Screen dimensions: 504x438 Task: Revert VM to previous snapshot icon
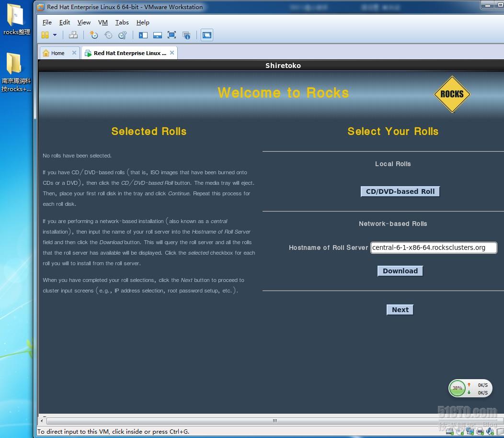[108, 35]
